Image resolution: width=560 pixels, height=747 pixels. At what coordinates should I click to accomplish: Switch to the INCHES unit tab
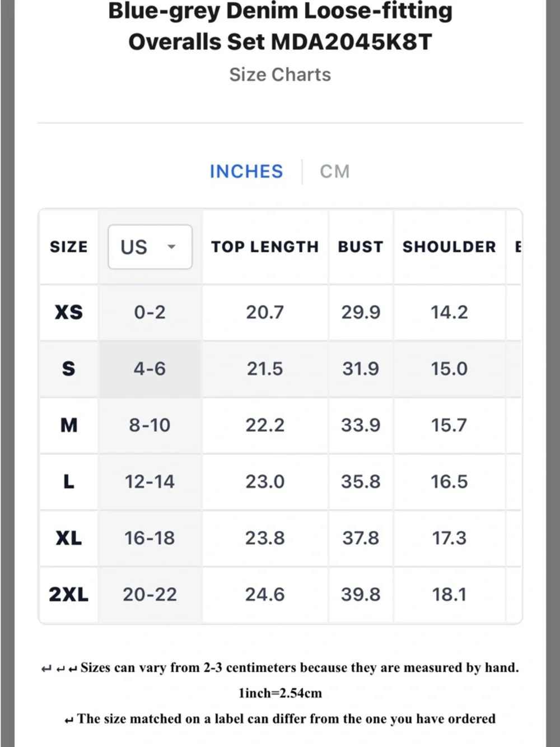coord(246,171)
